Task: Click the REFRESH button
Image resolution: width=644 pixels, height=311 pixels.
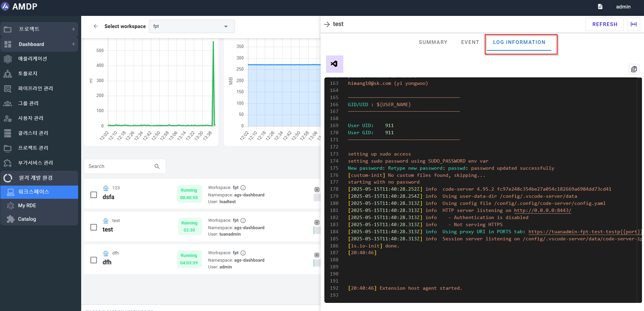Action: pos(605,24)
